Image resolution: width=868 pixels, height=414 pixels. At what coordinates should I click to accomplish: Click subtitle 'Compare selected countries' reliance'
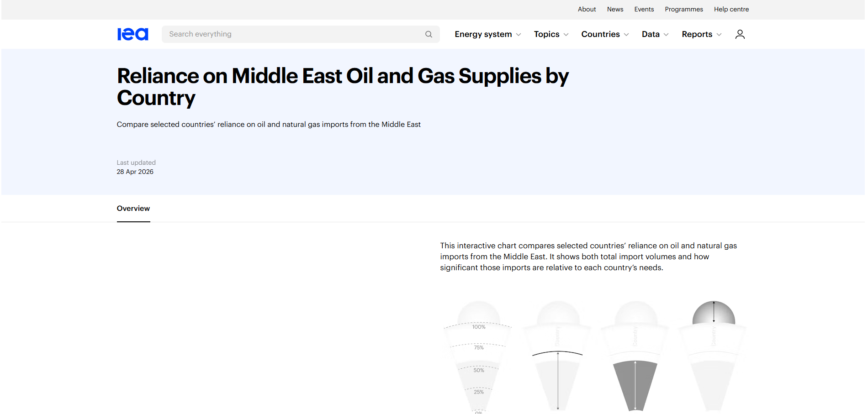269,124
